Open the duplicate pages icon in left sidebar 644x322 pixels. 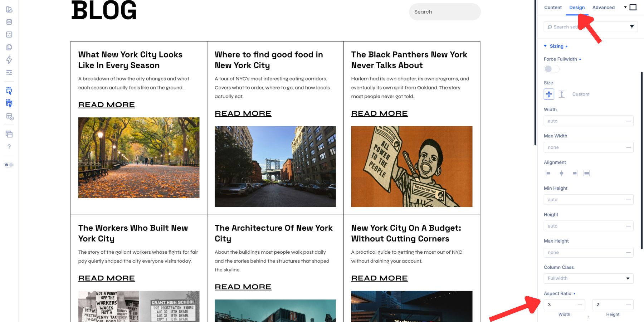(x=9, y=47)
